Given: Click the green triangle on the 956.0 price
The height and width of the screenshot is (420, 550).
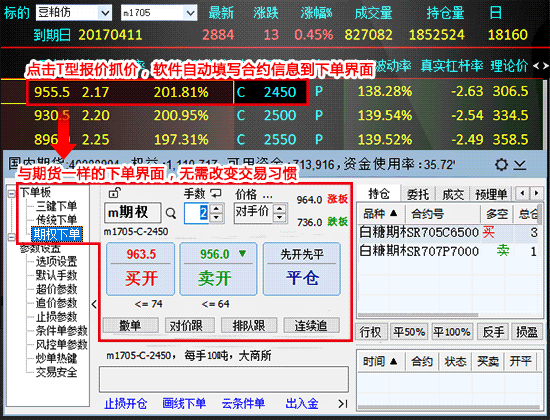Looking at the screenshot, I should 242,253.
